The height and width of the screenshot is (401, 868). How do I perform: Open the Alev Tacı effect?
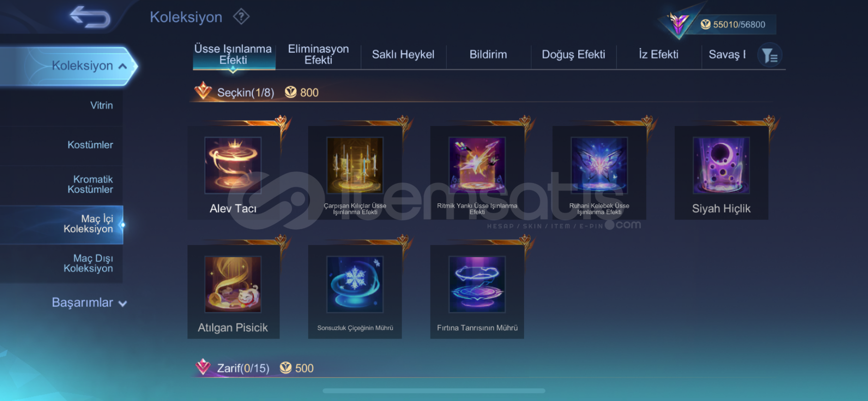(x=233, y=173)
